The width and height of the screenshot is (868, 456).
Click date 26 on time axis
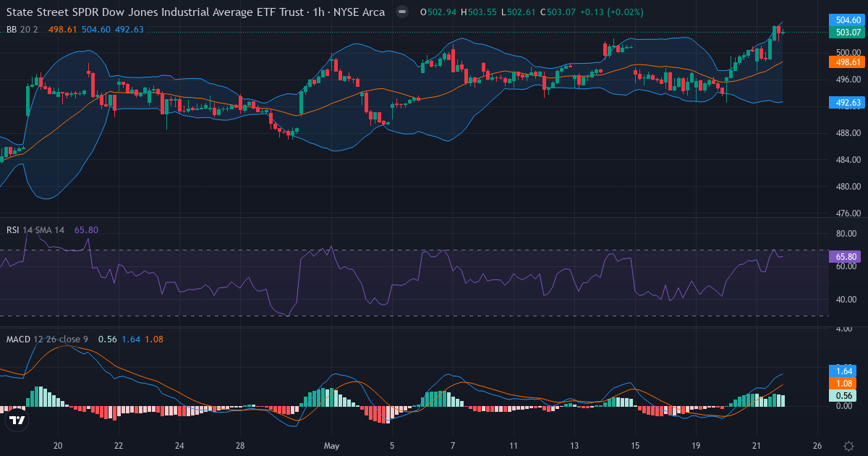(817, 445)
